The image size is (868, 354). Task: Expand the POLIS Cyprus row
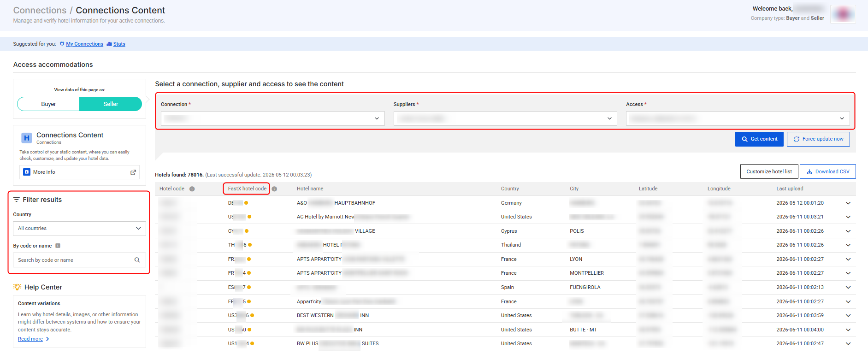coord(848,231)
